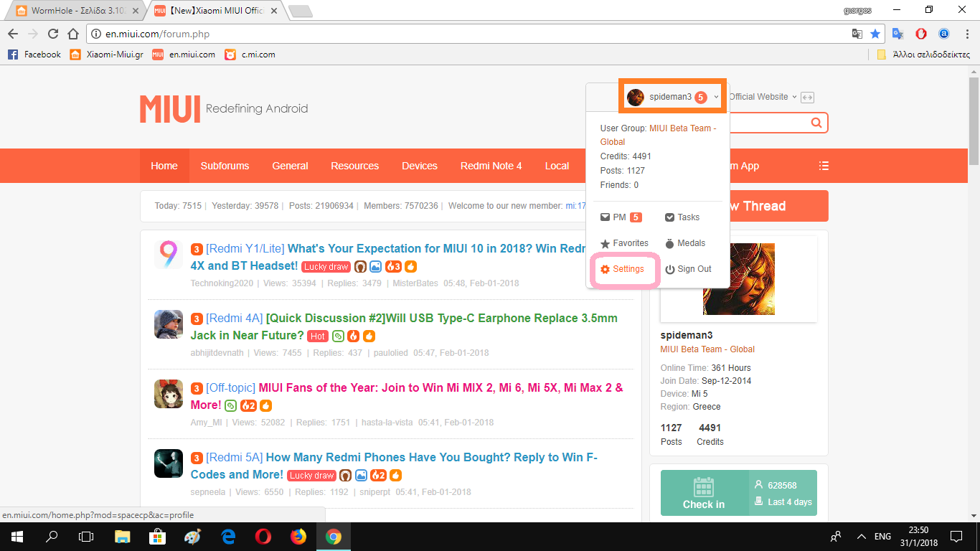Click the hamburger list icon in navigation bar
Image resolution: width=980 pixels, height=551 pixels.
(824, 166)
